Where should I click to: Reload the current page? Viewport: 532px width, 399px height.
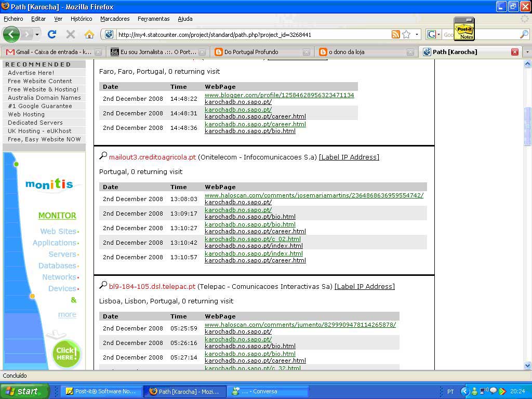tap(52, 34)
